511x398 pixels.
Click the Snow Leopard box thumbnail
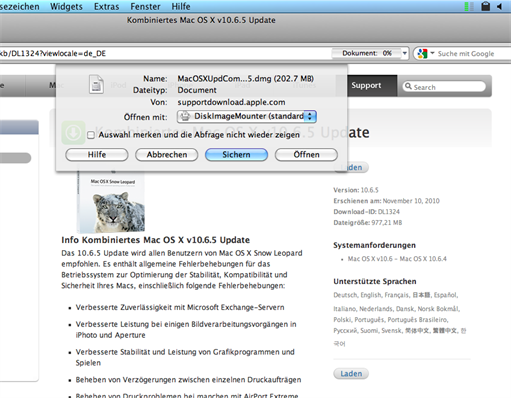[x=111, y=203]
